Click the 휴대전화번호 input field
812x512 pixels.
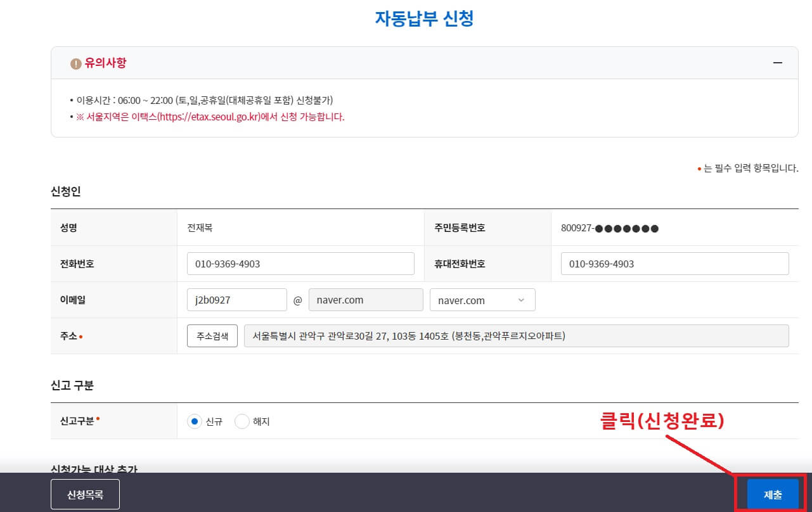[674, 264]
